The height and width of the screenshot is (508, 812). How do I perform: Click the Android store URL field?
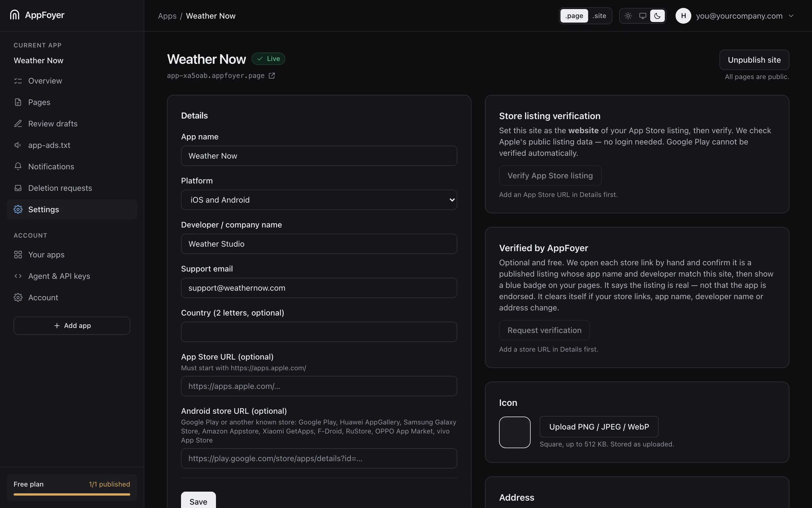click(x=319, y=458)
